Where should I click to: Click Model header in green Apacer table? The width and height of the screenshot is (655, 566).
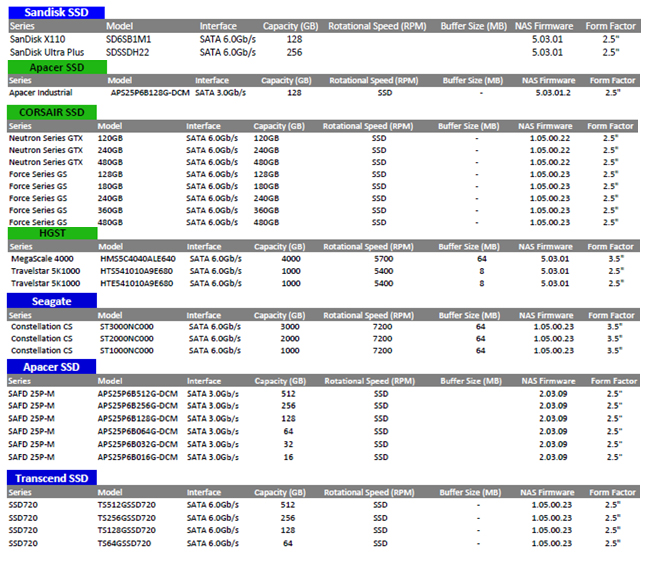119,81
